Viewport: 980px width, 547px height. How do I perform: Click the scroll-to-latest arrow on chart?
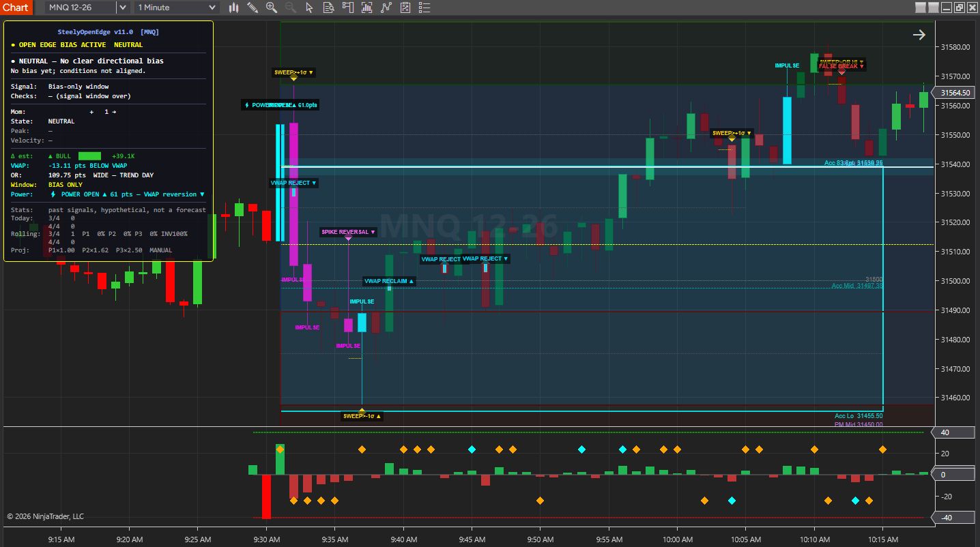tap(919, 35)
